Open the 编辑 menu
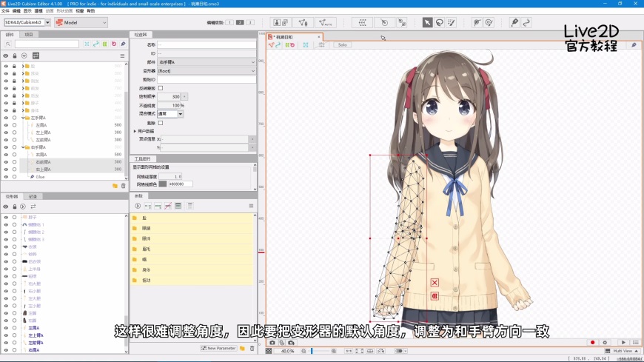Image resolution: width=644 pixels, height=362 pixels. coord(16,11)
